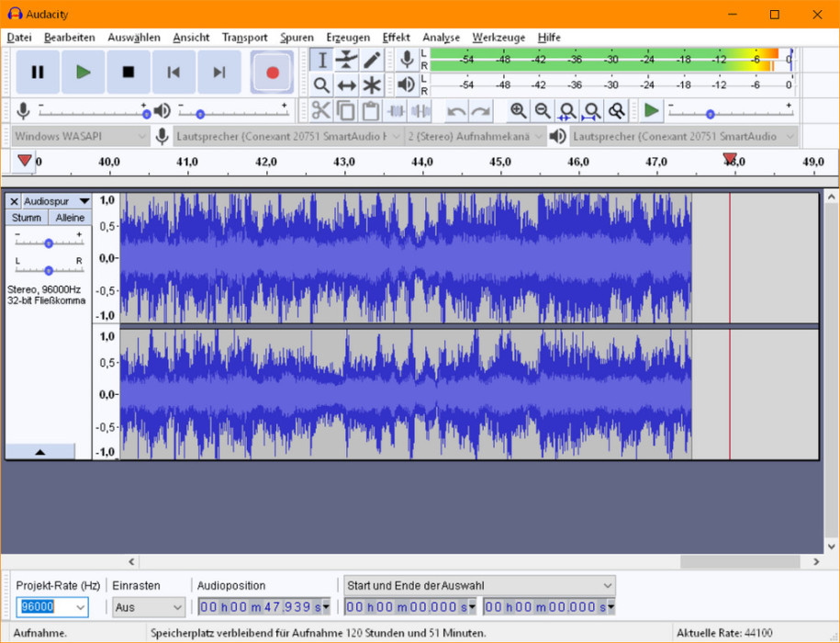Start playback with the Play button
The height and width of the screenshot is (643, 840).
83,73
